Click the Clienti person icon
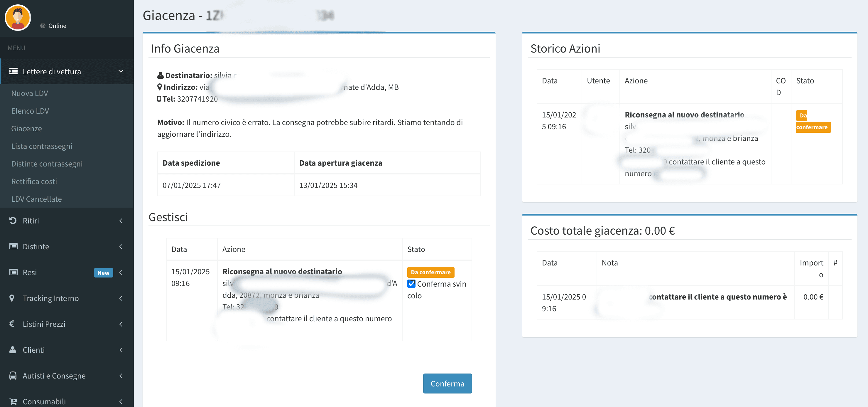The height and width of the screenshot is (407, 868). 13,350
